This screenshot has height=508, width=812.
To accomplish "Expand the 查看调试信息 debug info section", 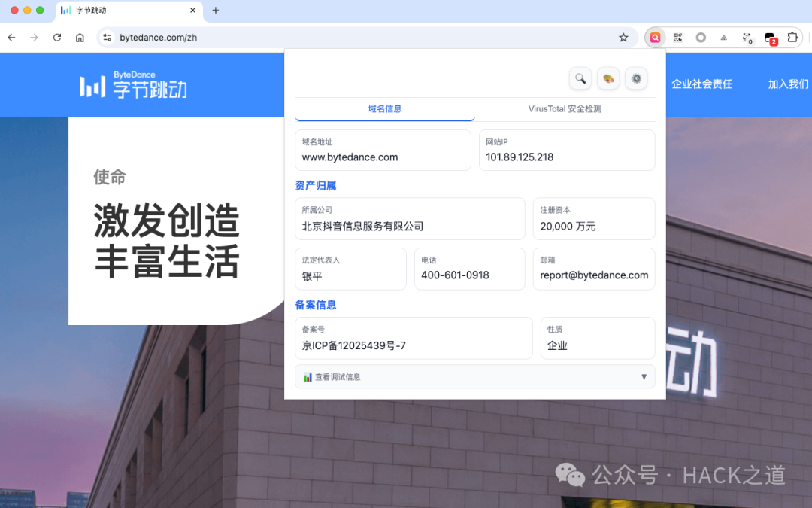I will 474,376.
